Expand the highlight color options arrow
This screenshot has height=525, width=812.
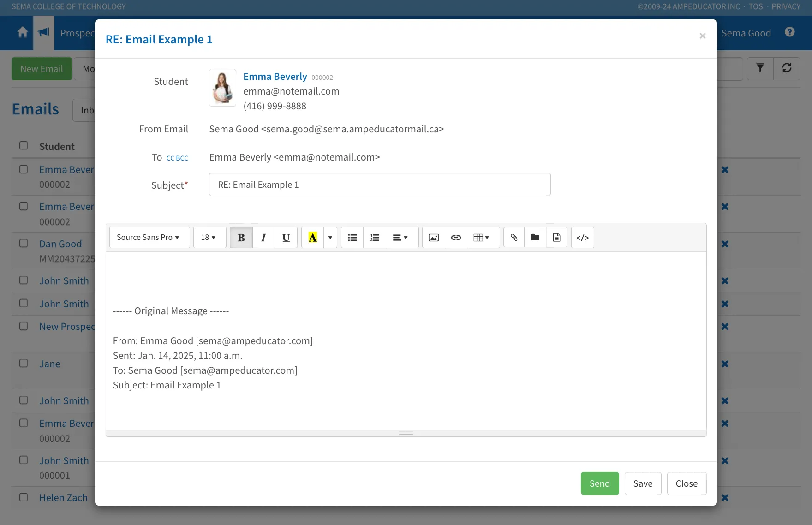(330, 237)
